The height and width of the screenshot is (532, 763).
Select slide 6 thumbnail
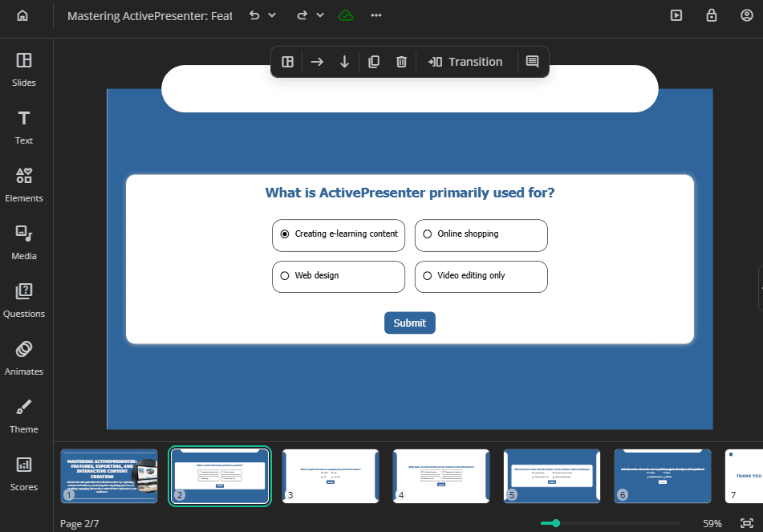[662, 476]
